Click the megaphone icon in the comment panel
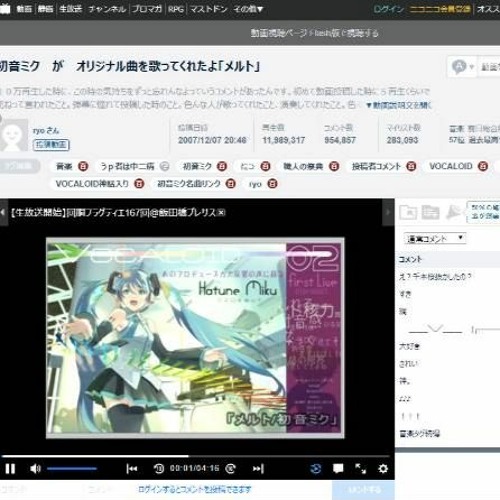 [453, 212]
